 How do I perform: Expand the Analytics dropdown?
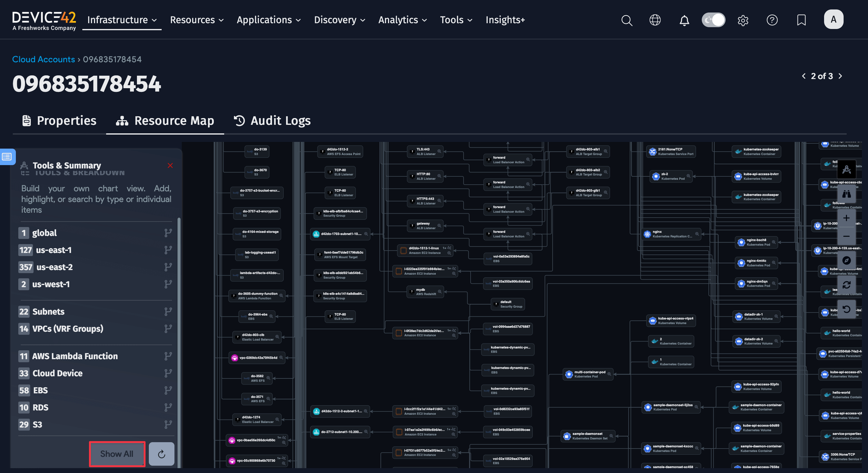pyautogui.click(x=402, y=20)
